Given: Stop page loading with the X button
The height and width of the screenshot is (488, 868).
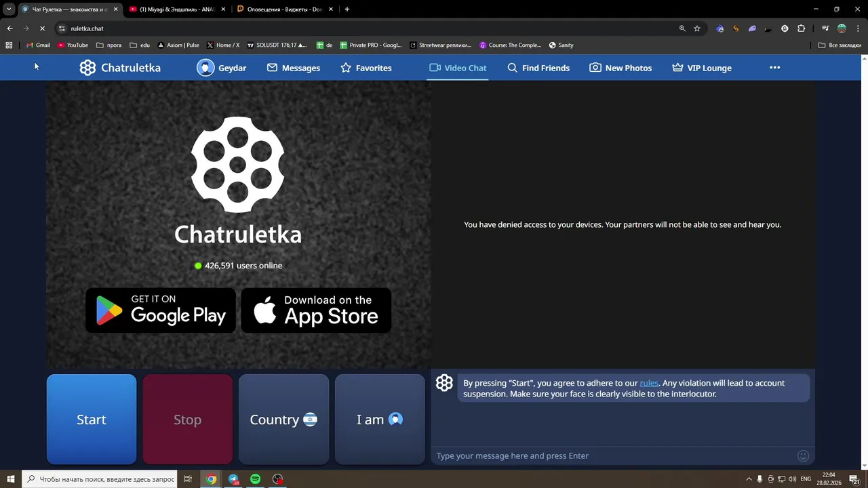Looking at the screenshot, I should click(x=42, y=28).
